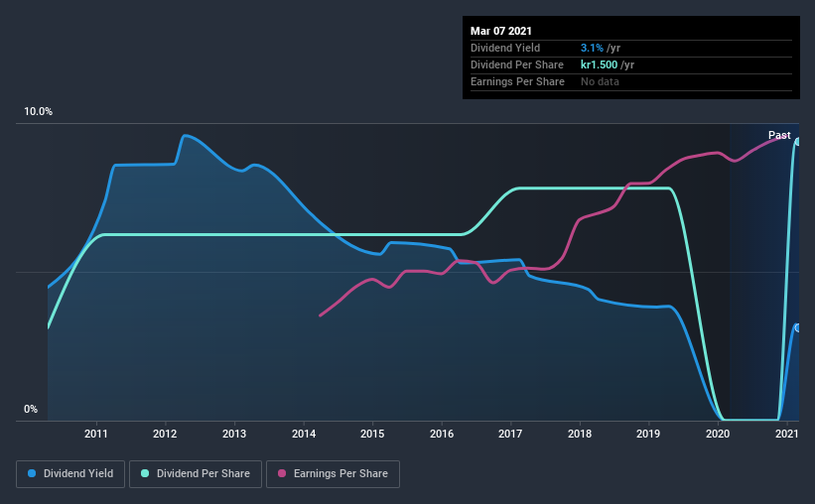Select the 2011 label on the x-axis

click(95, 434)
